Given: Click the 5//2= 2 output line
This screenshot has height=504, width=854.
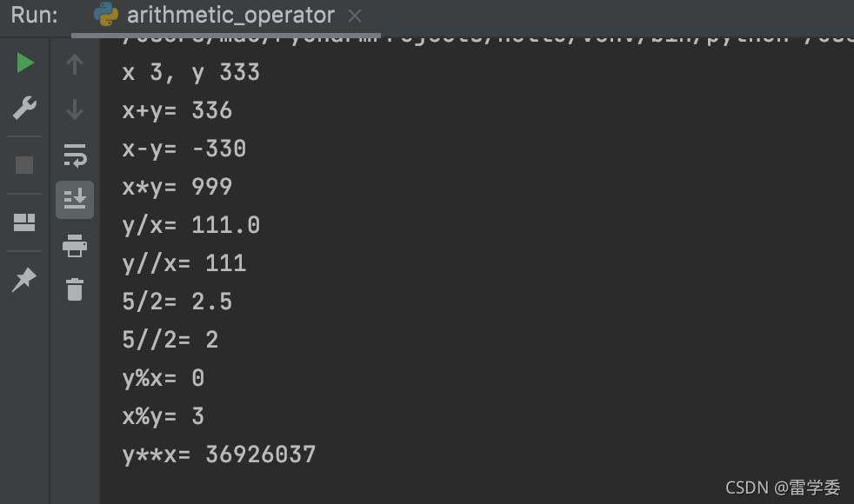Looking at the screenshot, I should coord(170,340).
